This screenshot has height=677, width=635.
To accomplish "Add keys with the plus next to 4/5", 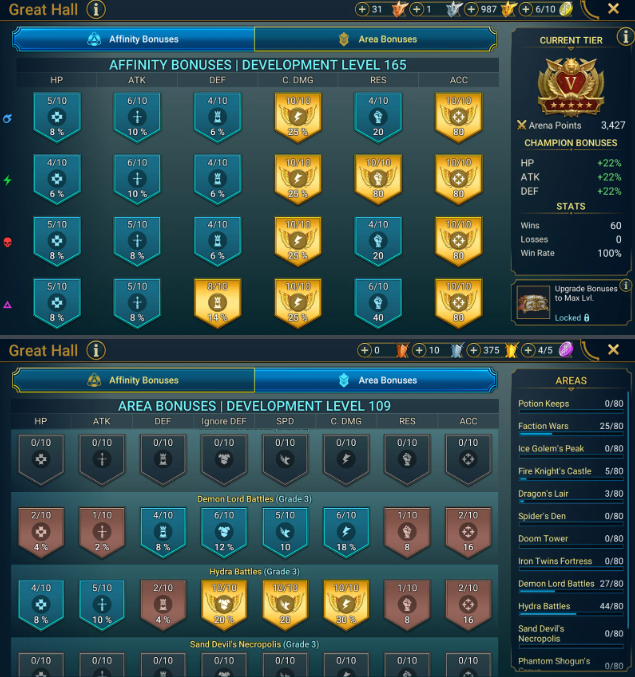I will click(528, 350).
